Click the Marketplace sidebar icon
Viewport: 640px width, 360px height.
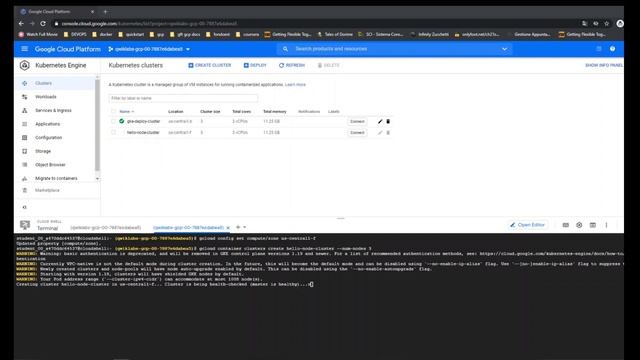point(24,190)
